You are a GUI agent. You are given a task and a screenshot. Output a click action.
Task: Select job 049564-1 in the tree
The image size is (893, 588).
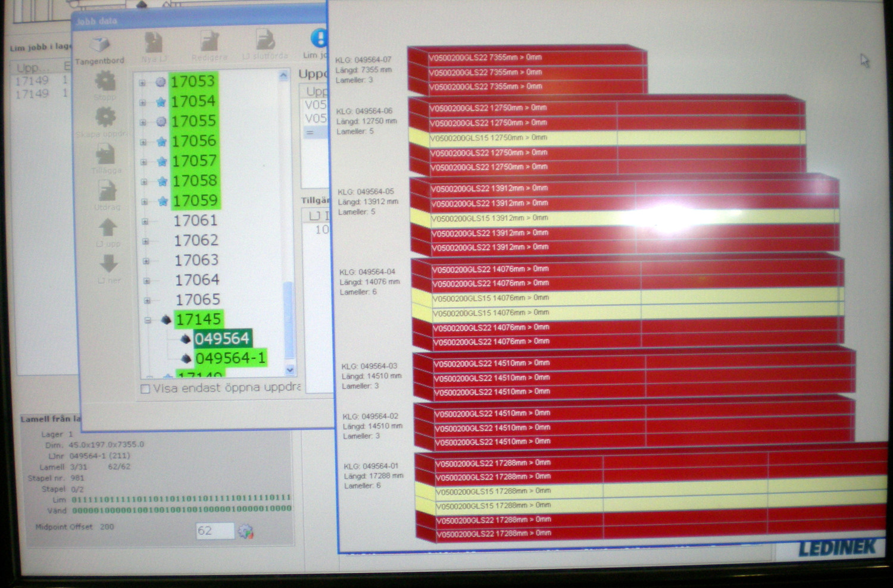(x=230, y=358)
